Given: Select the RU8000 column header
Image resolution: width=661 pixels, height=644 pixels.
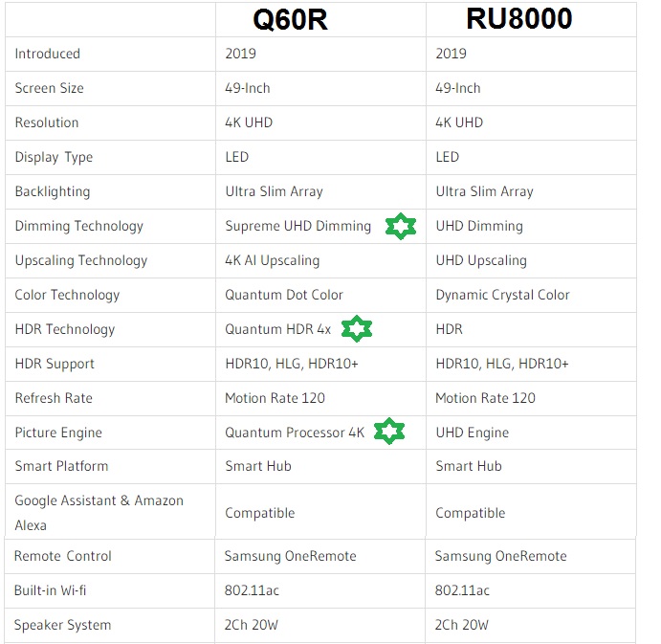Looking at the screenshot, I should click(518, 19).
